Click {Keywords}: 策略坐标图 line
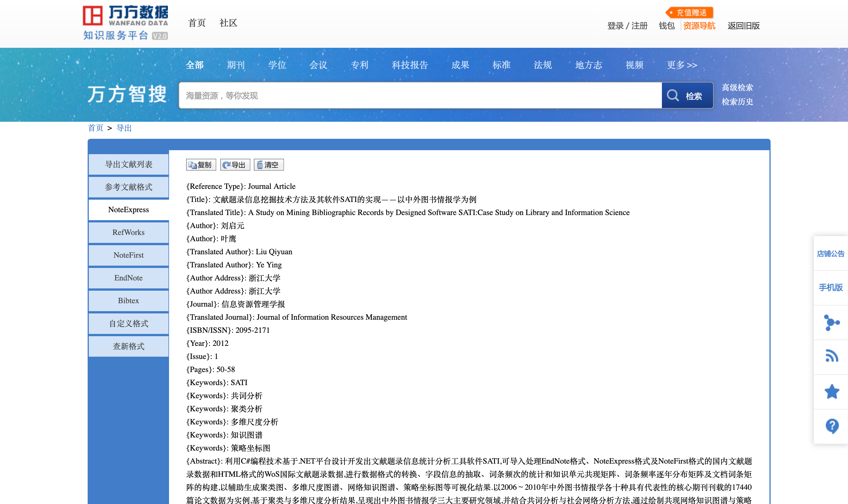The width and height of the screenshot is (848, 504). [x=228, y=448]
